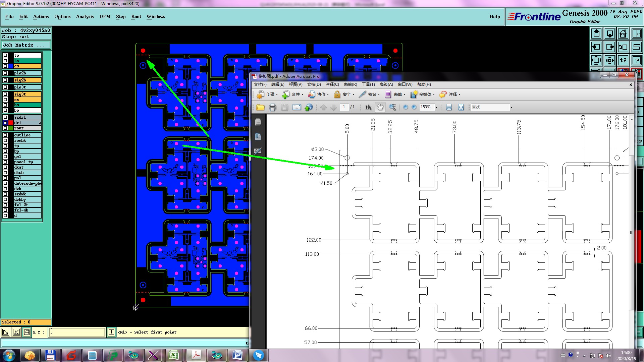The width and height of the screenshot is (644, 362).
Task: Toggle display checkbox for layer outline
Action: tap(5, 135)
